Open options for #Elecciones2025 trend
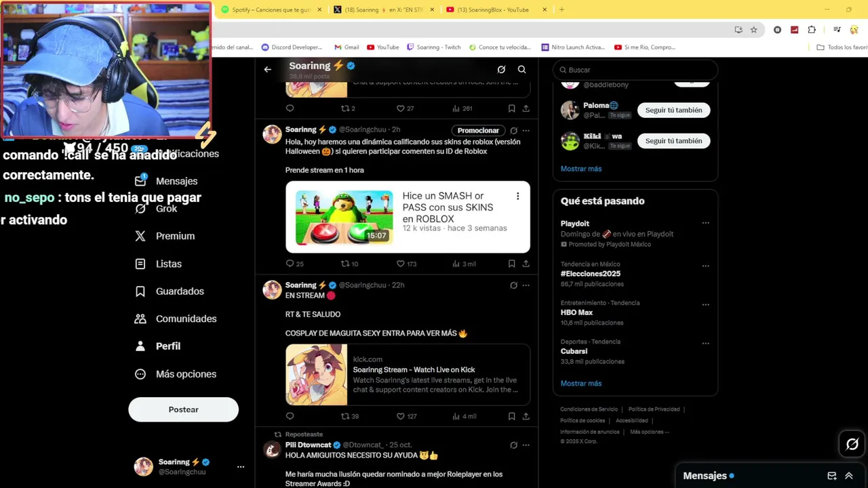This screenshot has height=488, width=868. point(705,266)
